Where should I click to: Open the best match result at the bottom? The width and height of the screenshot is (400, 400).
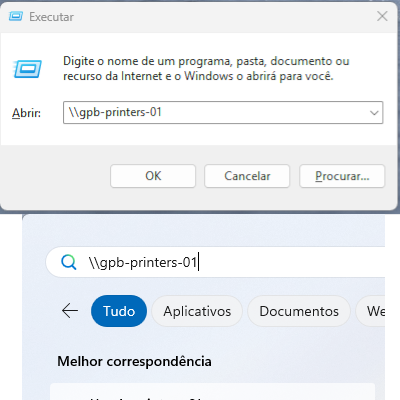tap(212, 392)
